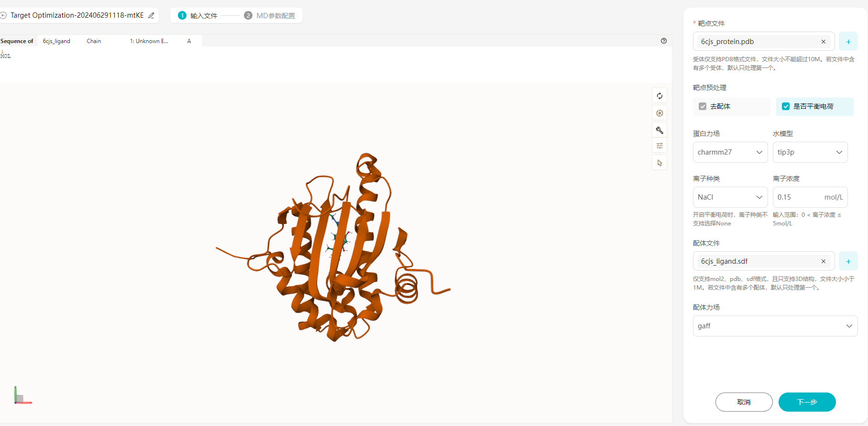Expand the NaCl ion type dropdown
The height and width of the screenshot is (426, 868).
(730, 197)
